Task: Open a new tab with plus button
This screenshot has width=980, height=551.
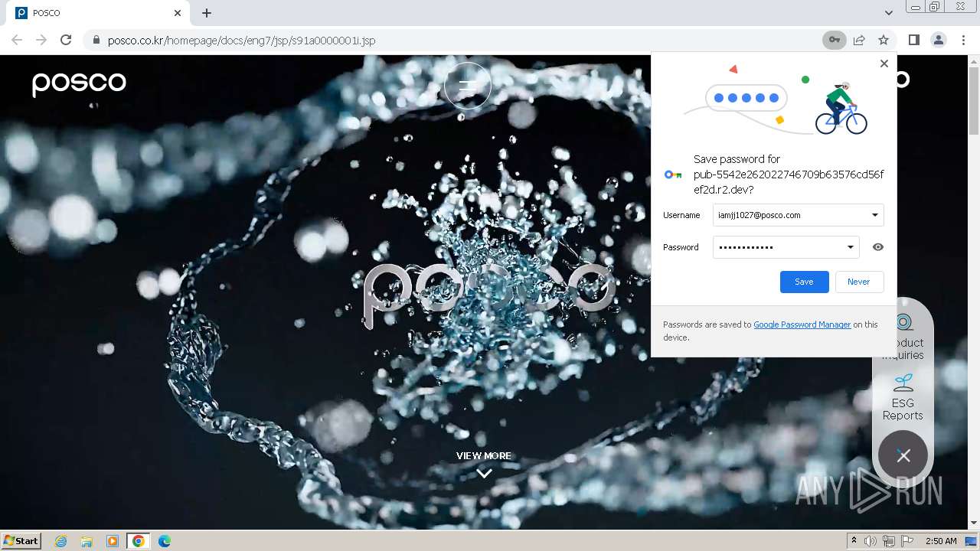Action: tap(207, 13)
